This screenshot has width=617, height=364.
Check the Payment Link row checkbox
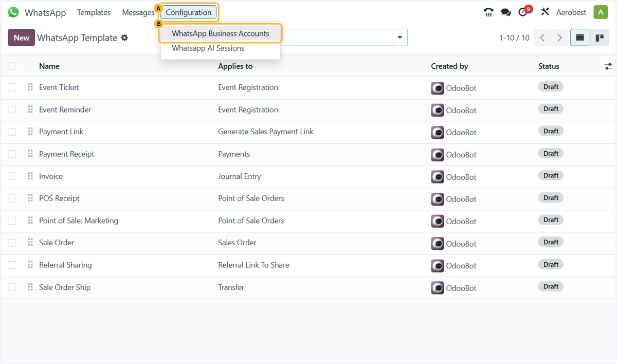click(x=12, y=132)
